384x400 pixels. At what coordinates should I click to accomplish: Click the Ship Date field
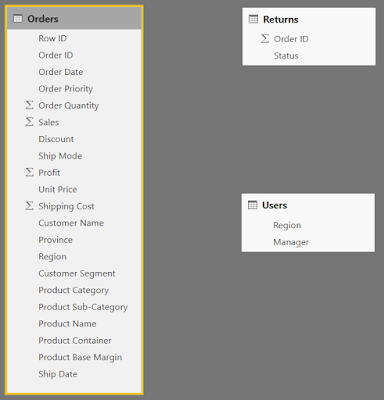pyautogui.click(x=75, y=374)
